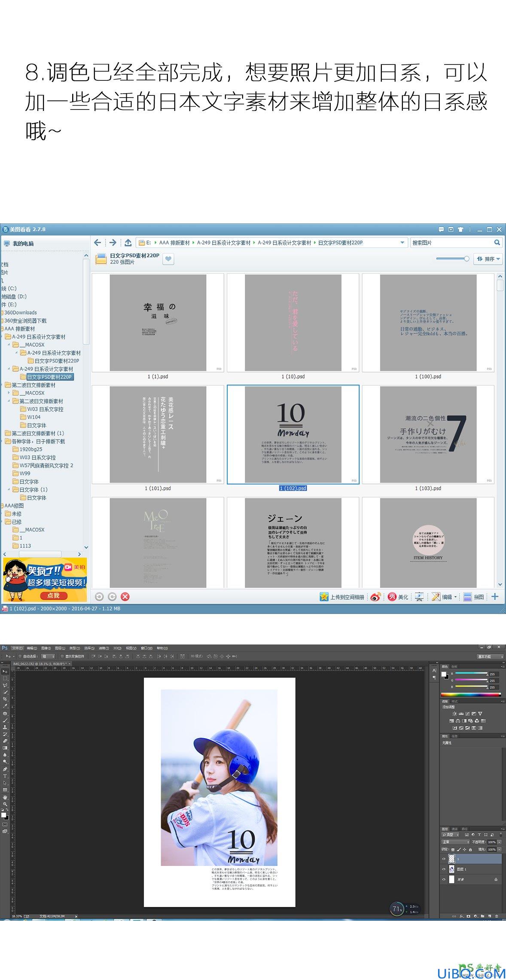Add a Color Balance adjustment

tap(458, 721)
